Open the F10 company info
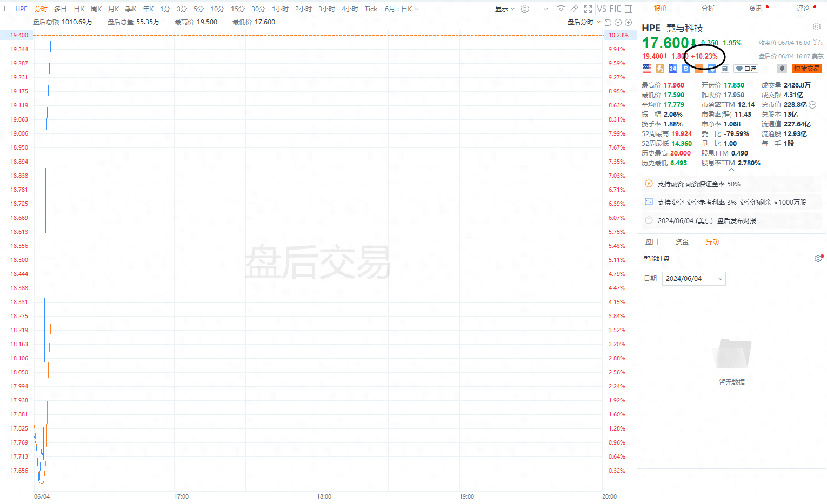Screen dimensions: 827x504 pos(616,9)
